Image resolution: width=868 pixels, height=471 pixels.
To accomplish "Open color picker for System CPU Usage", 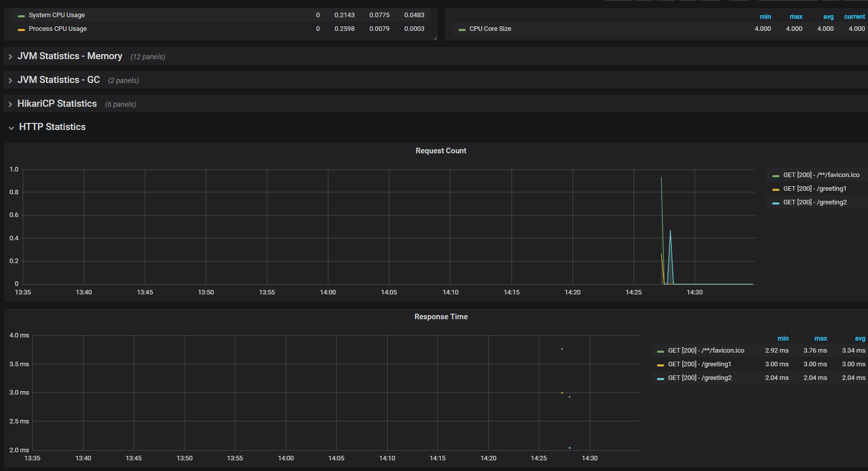I will coord(21,16).
